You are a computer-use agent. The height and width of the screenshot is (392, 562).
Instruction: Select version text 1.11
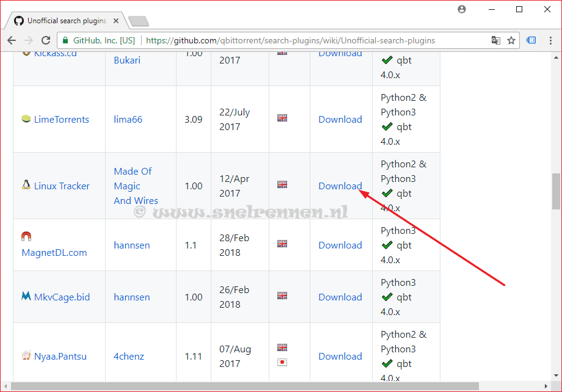click(193, 356)
